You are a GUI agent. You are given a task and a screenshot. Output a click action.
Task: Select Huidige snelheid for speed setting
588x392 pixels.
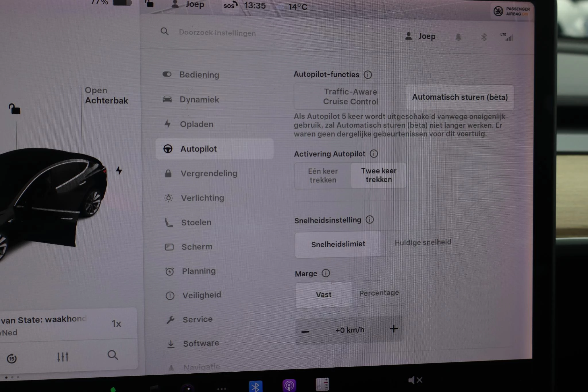[x=423, y=242]
